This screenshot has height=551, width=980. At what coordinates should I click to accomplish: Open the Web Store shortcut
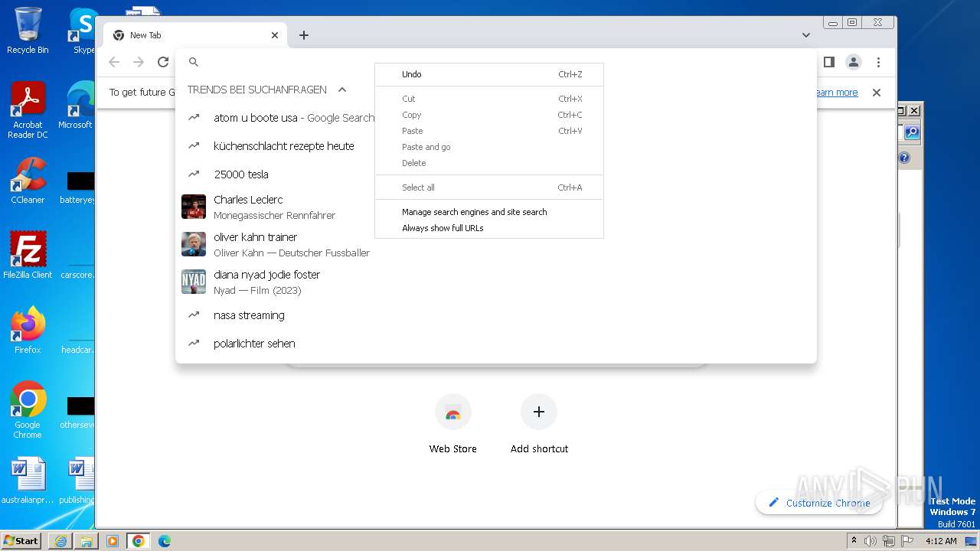coord(452,425)
